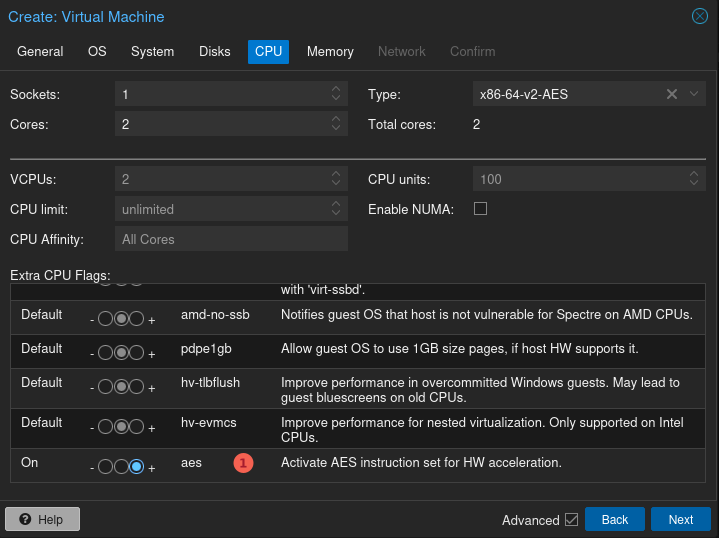Toggle the Advanced checkbox
The image size is (719, 538).
tap(571, 520)
